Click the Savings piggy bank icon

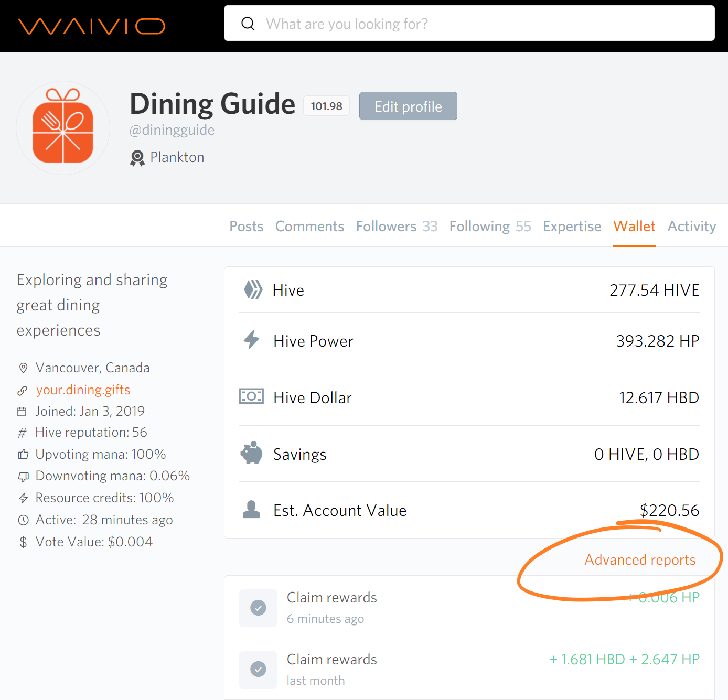[251, 453]
